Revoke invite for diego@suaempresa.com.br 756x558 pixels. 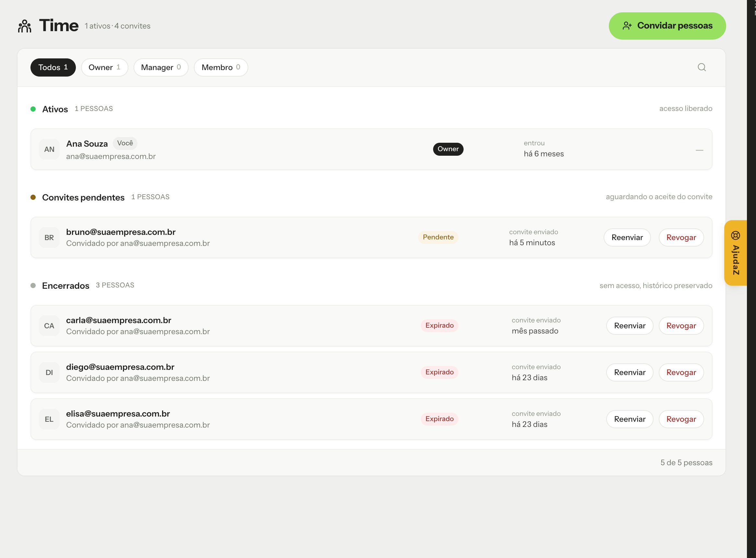click(x=681, y=372)
